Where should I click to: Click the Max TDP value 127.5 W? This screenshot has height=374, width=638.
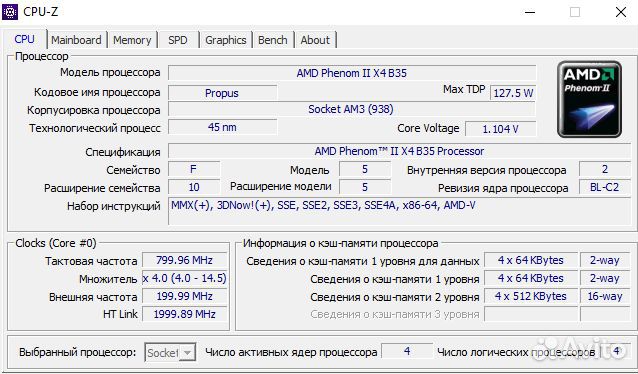[x=513, y=93]
